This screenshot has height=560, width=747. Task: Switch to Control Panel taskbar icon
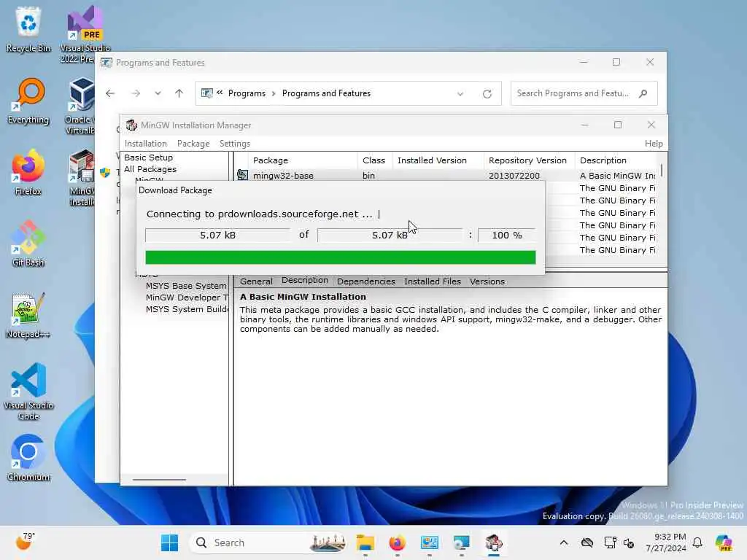[x=429, y=542]
